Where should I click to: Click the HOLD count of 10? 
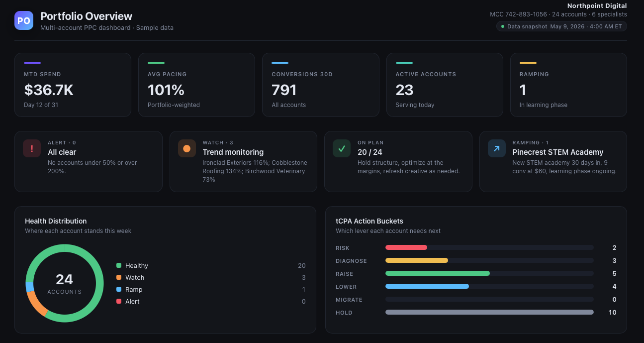pyautogui.click(x=613, y=313)
